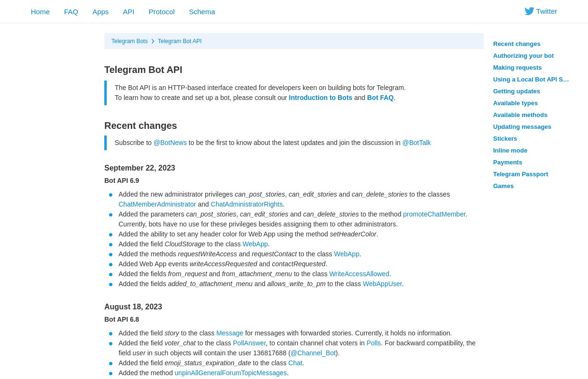The height and width of the screenshot is (379, 588).
Task: Open Introduction to Bots link
Action: point(321,98)
